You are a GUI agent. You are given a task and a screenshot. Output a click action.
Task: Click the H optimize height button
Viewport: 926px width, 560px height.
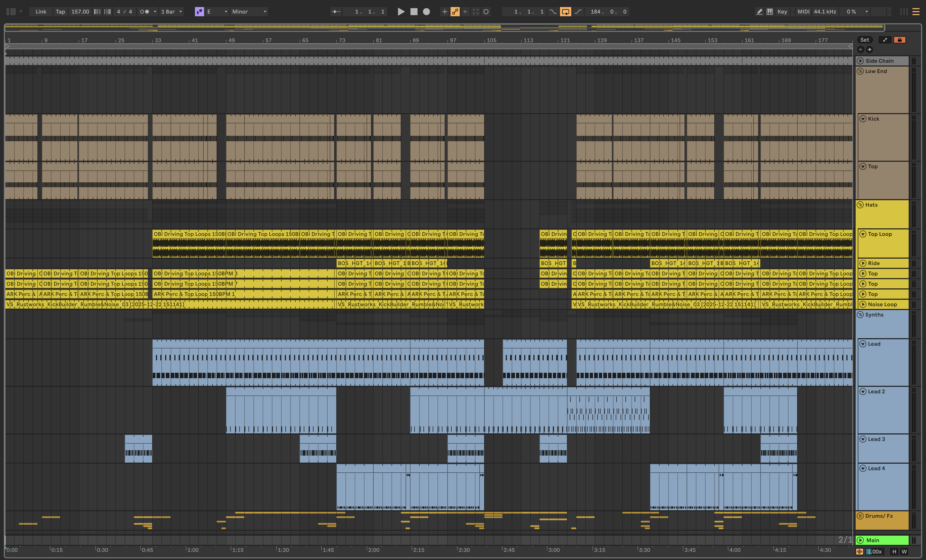click(894, 551)
